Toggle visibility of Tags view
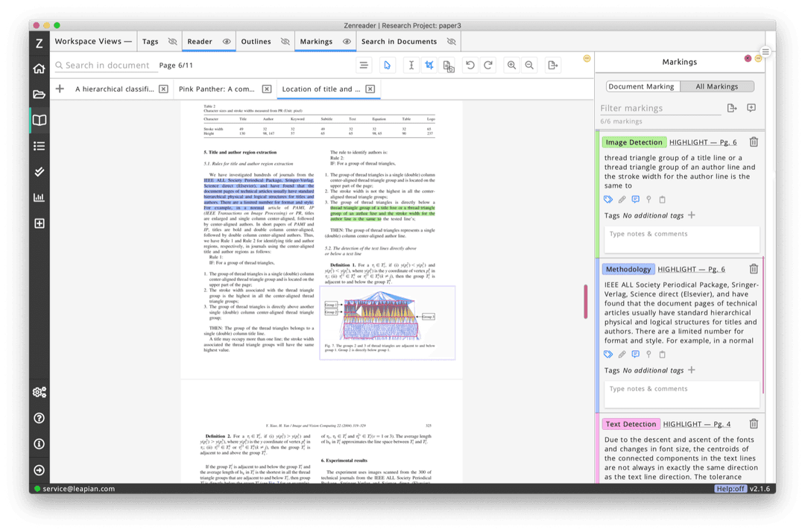Image resolution: width=805 pixels, height=532 pixels. tap(172, 42)
